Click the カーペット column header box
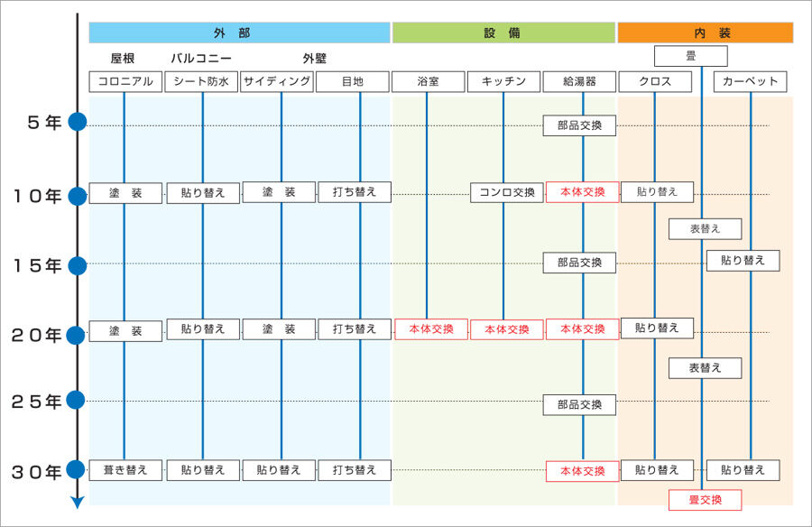This screenshot has height=527, width=812. (x=751, y=82)
